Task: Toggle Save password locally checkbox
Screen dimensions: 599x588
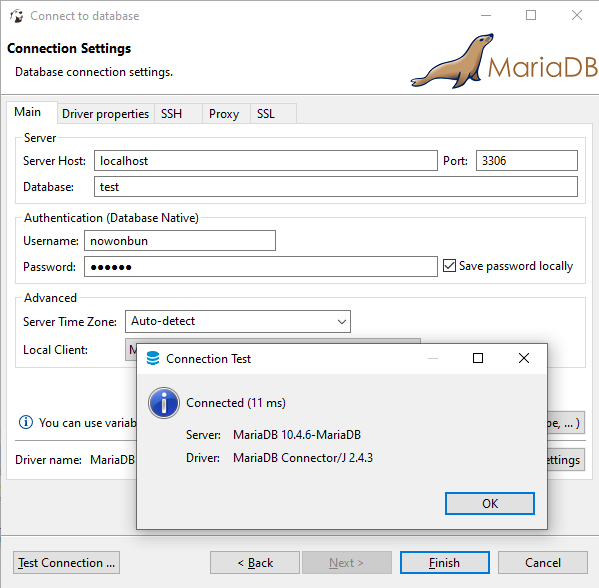Action: pyautogui.click(x=449, y=266)
